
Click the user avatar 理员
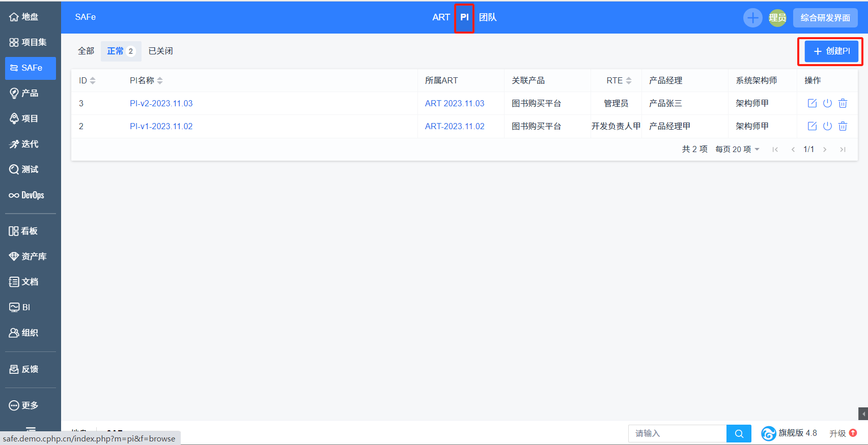point(777,18)
